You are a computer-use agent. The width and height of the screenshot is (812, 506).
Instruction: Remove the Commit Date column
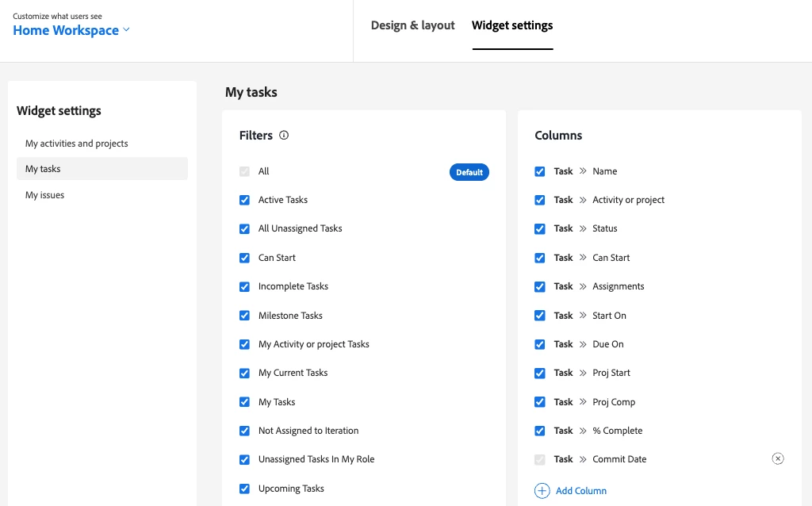(778, 458)
